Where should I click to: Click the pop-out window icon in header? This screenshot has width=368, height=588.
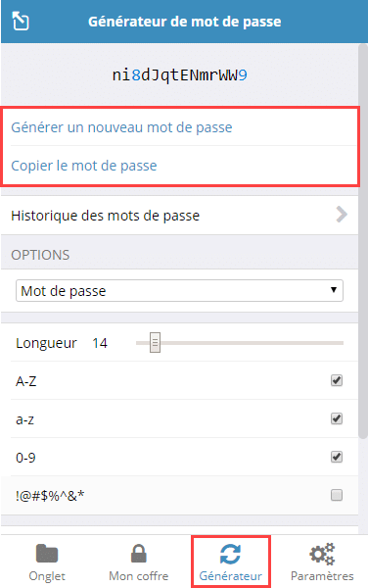click(21, 21)
